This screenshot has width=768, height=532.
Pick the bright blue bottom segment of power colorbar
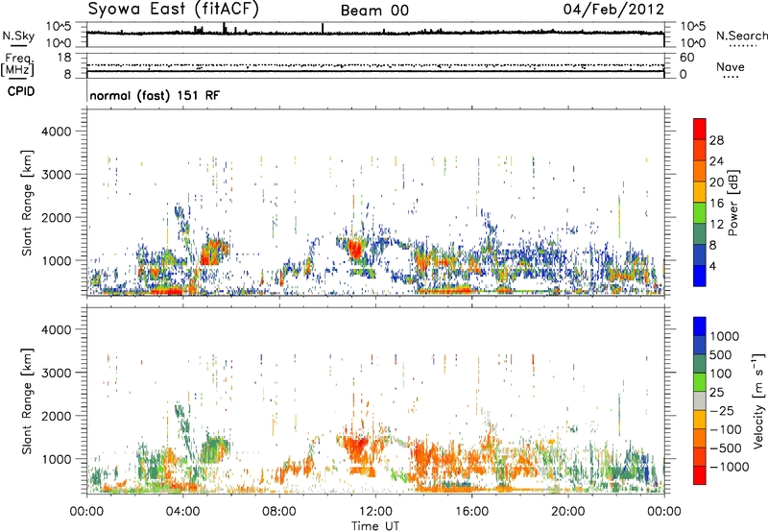point(700,276)
